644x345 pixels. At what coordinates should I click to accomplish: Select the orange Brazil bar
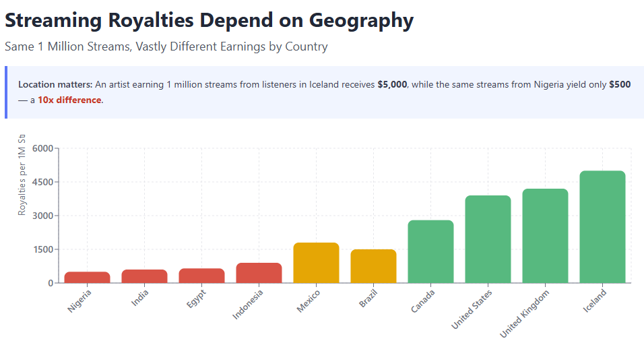click(x=373, y=266)
